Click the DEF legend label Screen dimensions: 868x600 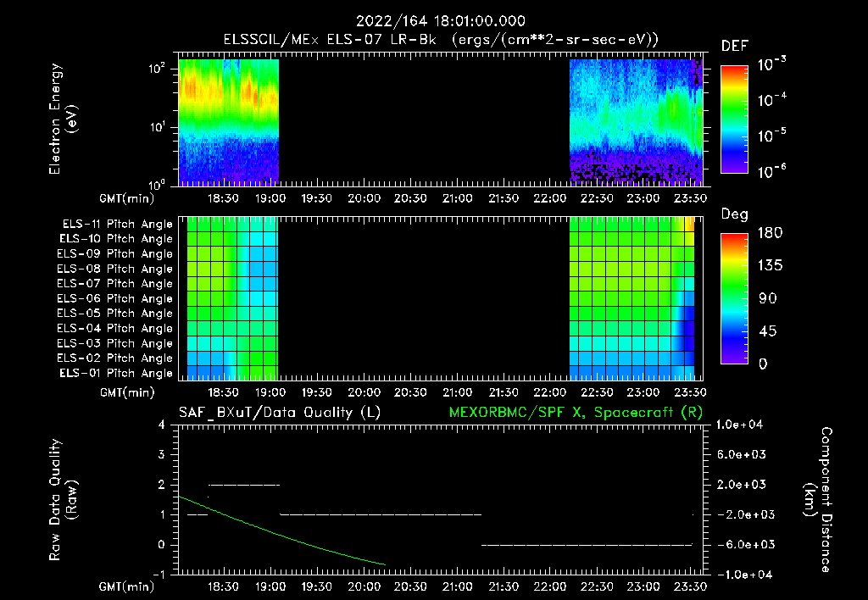[x=735, y=46]
